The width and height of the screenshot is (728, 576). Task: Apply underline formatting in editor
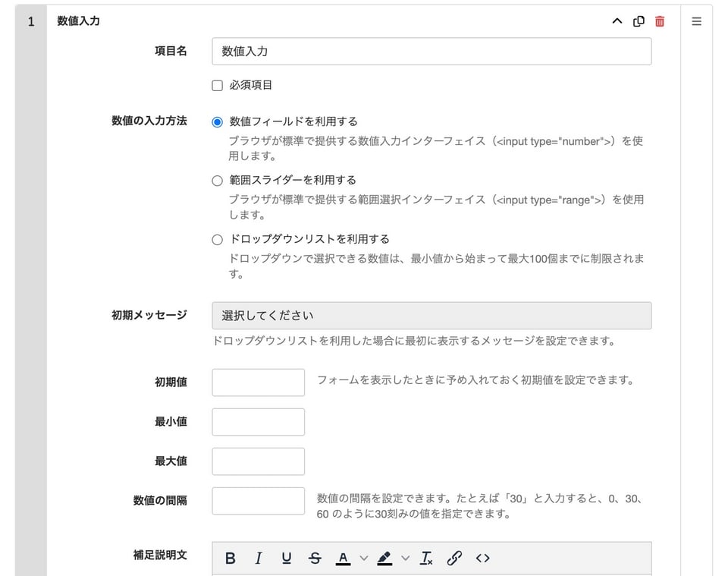click(287, 559)
